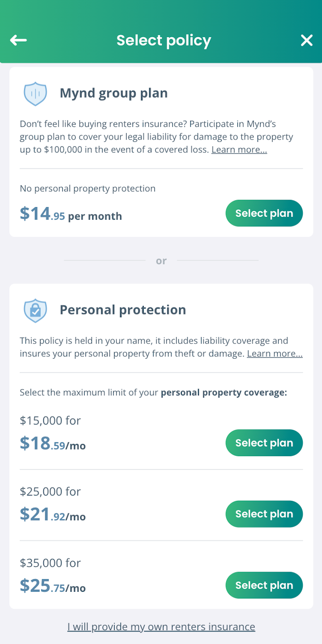Click the Mynd group plan heading

[x=114, y=93]
